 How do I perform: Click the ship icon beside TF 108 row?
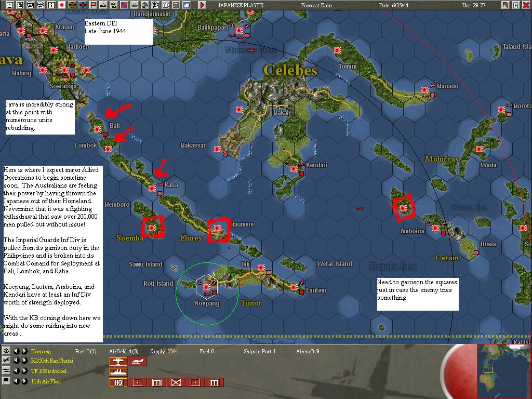pos(6,371)
